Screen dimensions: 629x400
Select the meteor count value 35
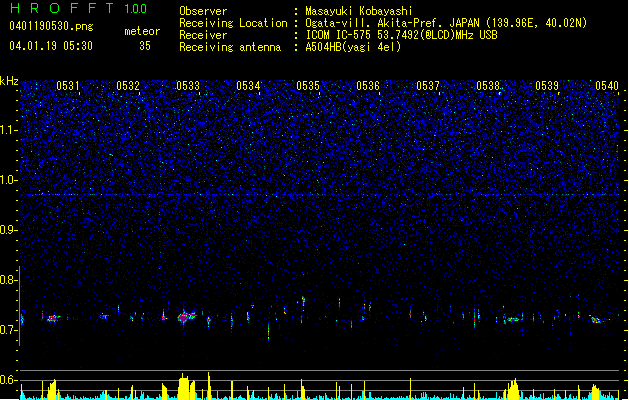145,46
